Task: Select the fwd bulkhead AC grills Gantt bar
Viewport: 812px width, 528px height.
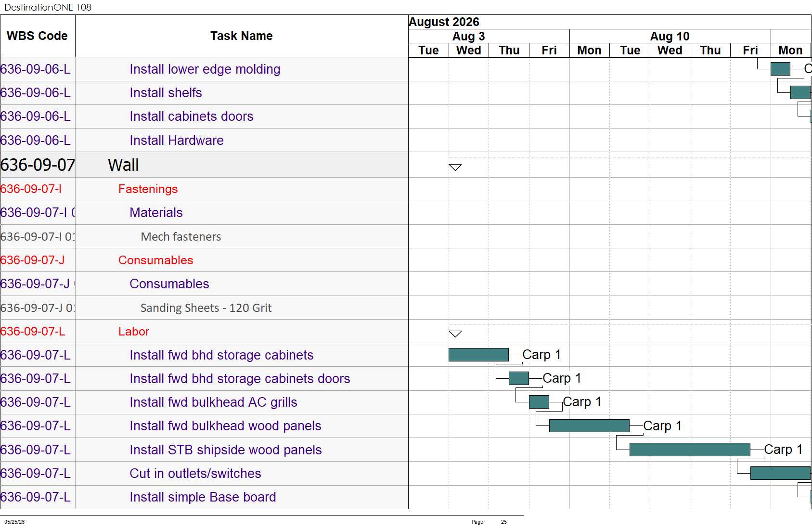Action: click(x=539, y=402)
